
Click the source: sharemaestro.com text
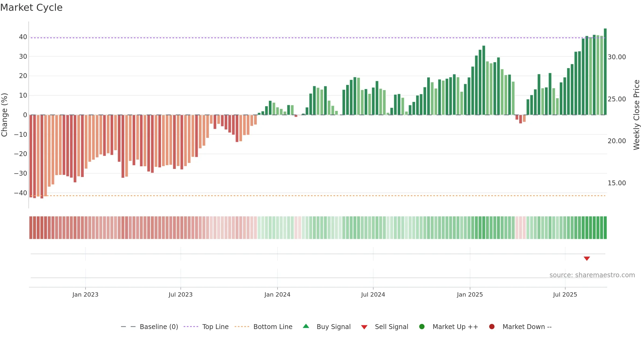point(592,275)
